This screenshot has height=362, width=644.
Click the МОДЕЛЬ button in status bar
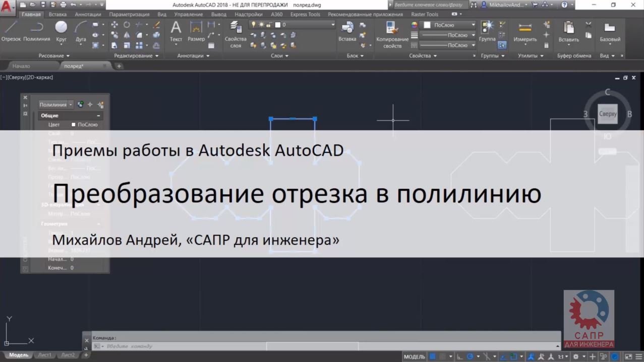point(414,356)
